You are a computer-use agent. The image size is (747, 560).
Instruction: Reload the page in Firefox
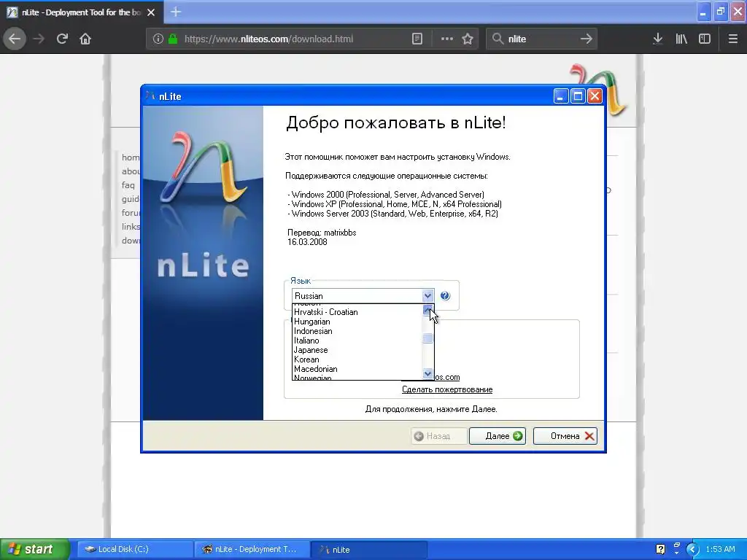[x=62, y=39]
